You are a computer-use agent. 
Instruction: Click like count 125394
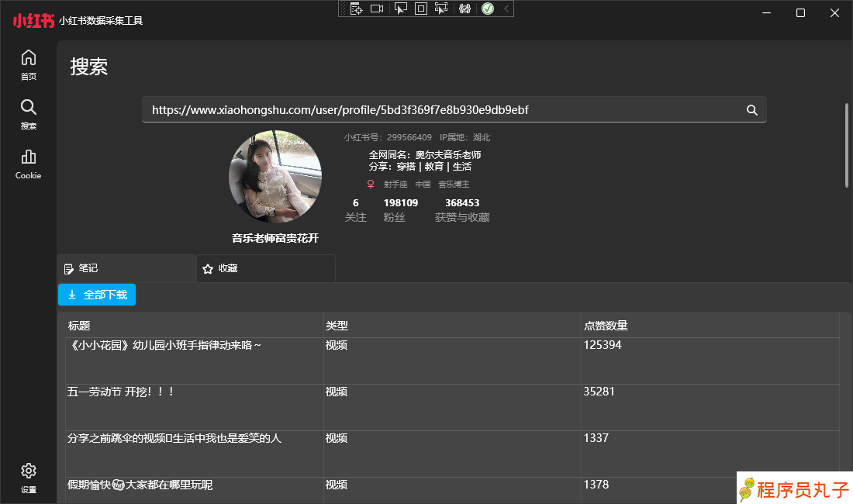tap(603, 345)
